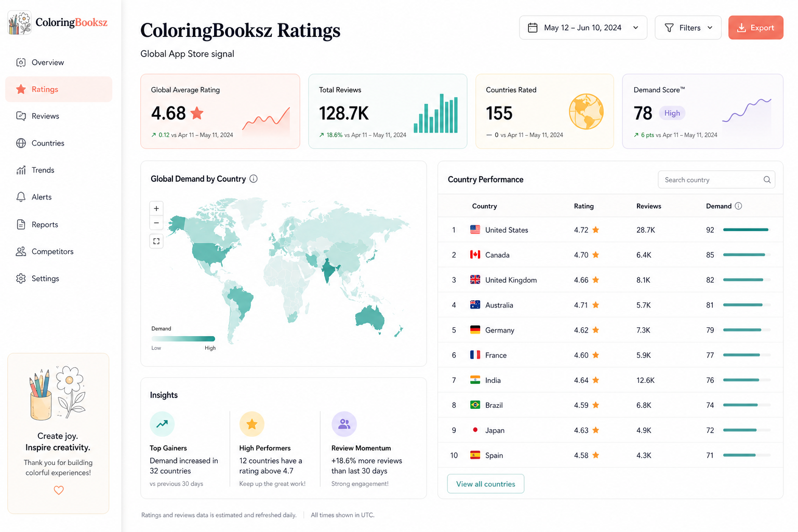Select the United Kingdom country name
Screen dimensions: 798x532
pos(511,280)
